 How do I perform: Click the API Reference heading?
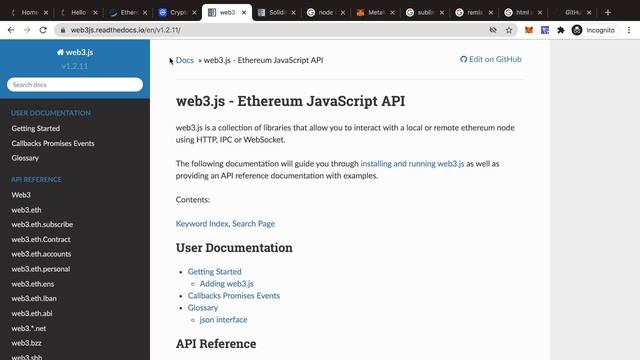[216, 344]
